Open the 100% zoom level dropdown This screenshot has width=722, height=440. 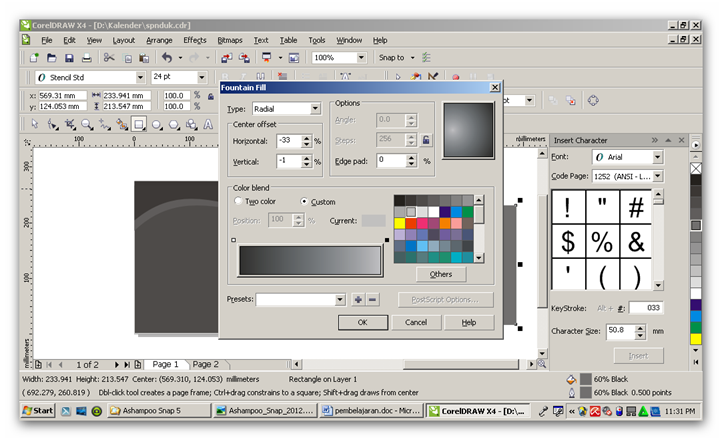(x=361, y=58)
